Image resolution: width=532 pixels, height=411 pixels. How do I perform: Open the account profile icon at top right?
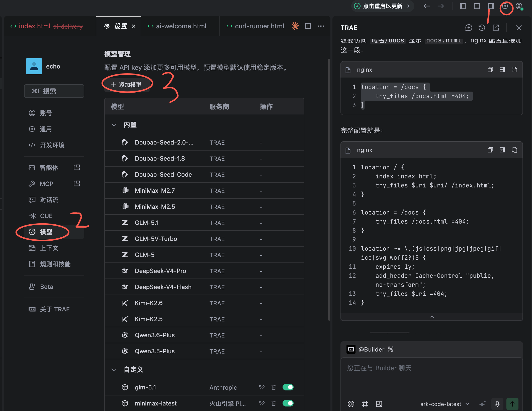click(x=519, y=6)
